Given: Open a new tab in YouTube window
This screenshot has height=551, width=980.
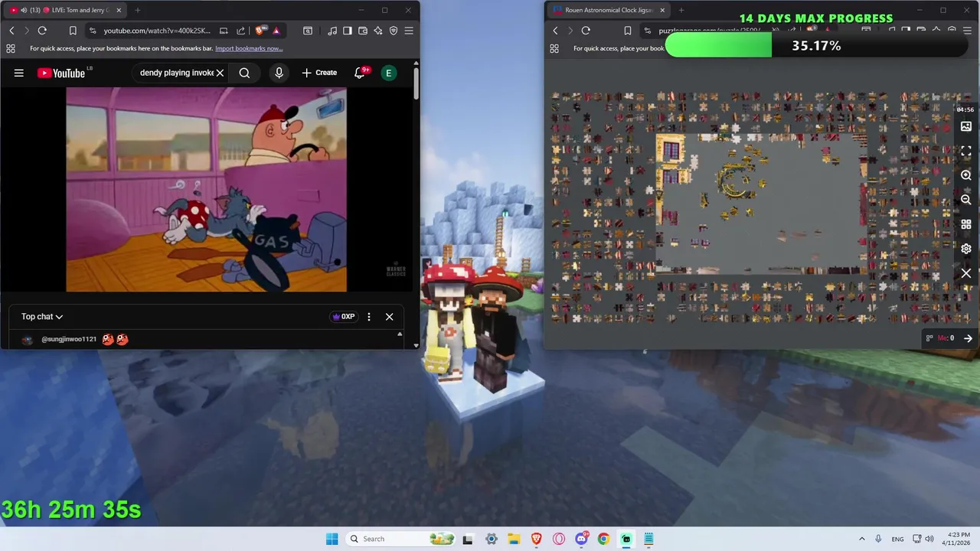Looking at the screenshot, I should tap(137, 10).
